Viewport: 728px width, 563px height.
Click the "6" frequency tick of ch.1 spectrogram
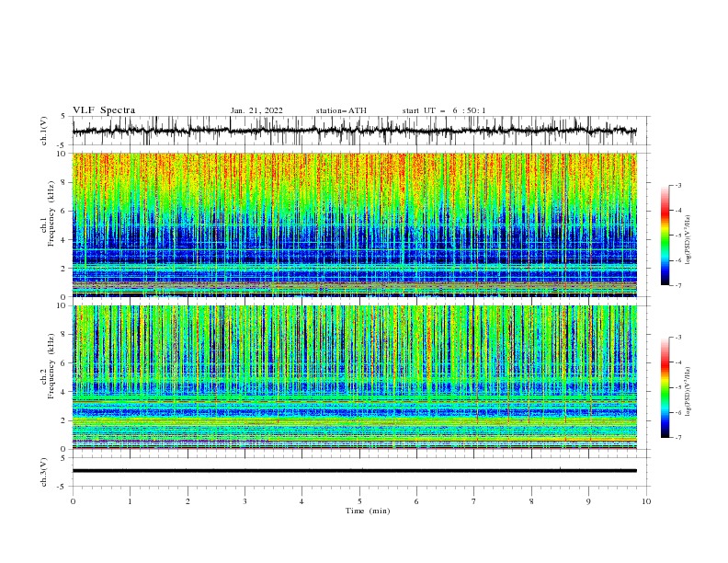tap(64, 212)
